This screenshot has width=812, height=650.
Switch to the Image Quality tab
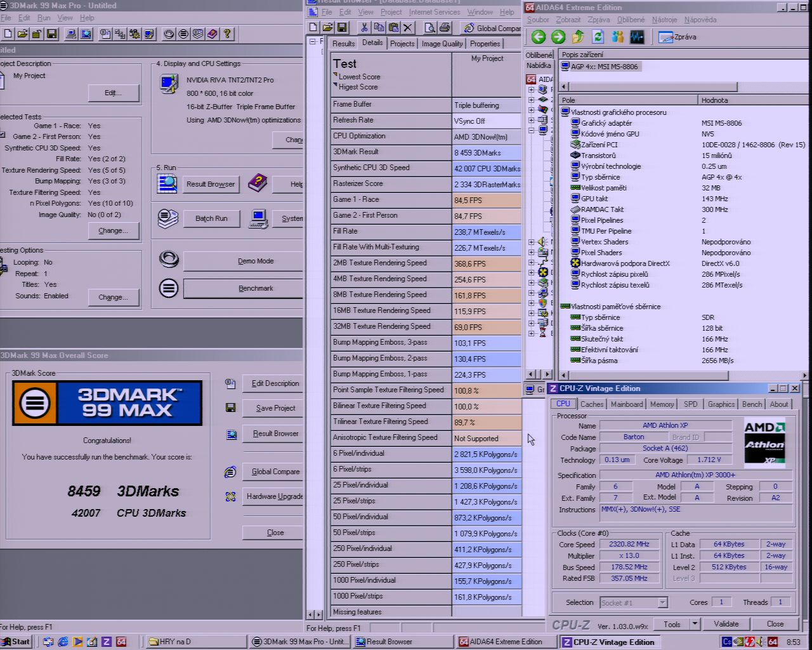point(442,44)
